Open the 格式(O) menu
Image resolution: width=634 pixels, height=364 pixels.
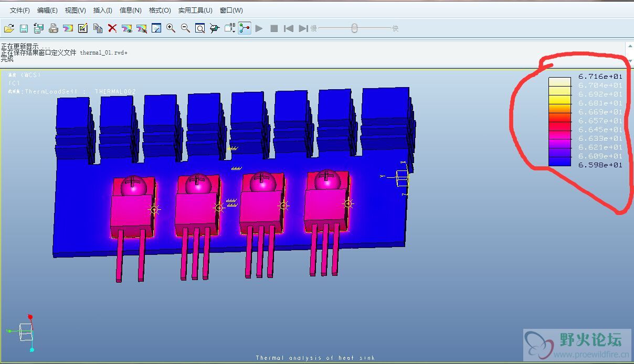(x=160, y=10)
